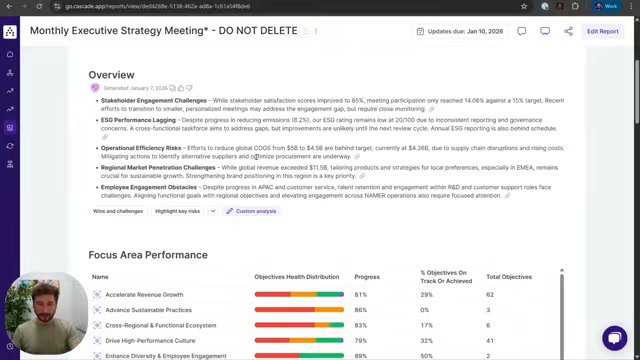
Task: Click the AI avatar icon by Generated date
Action: 95,88
